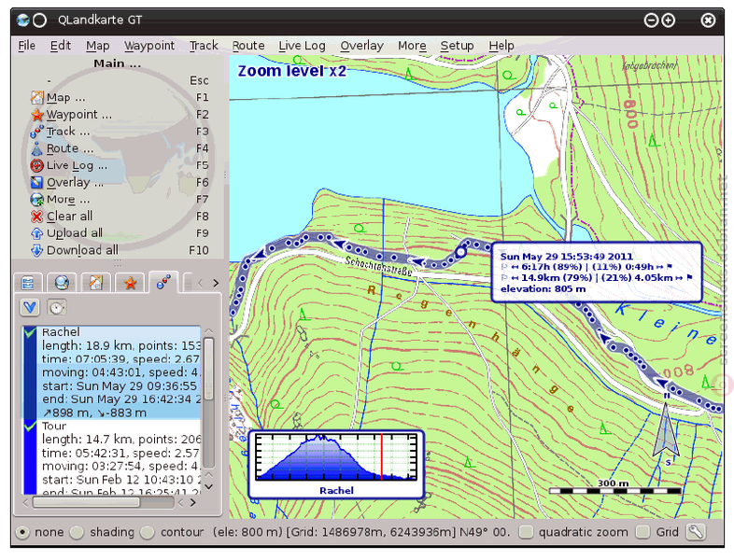Select the shading radio button
This screenshot has width=734, height=560.
77,532
